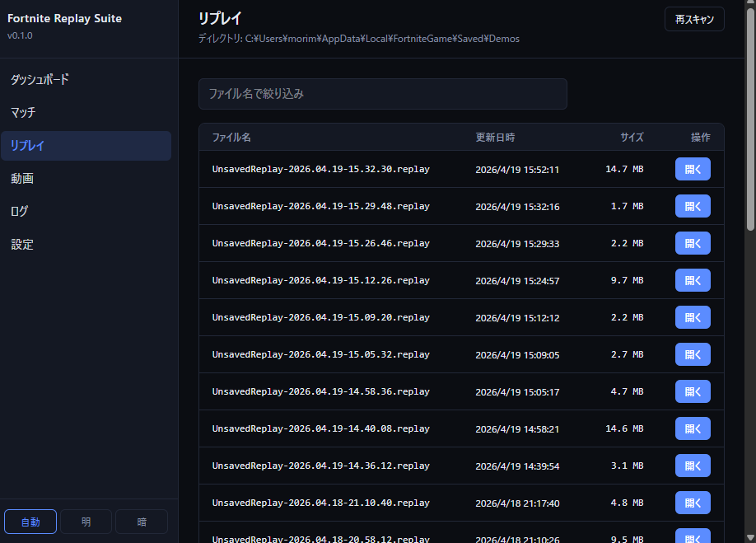Enable 自動 theme mode

(x=30, y=522)
